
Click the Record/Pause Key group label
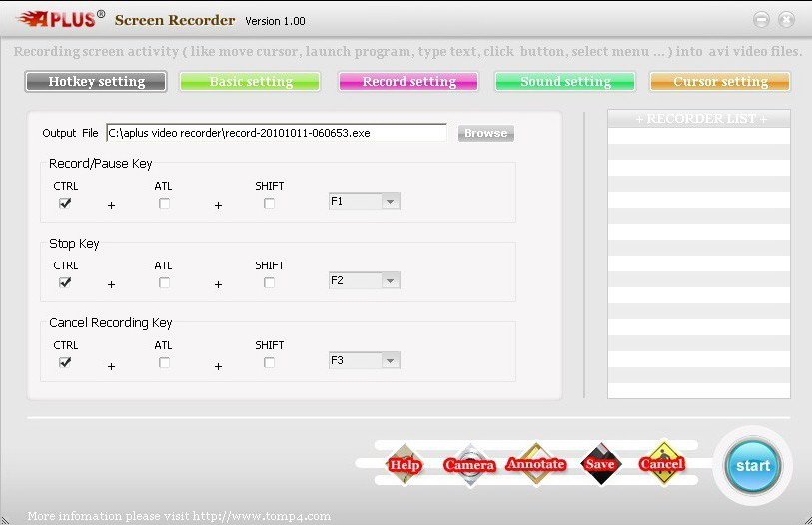(x=101, y=164)
